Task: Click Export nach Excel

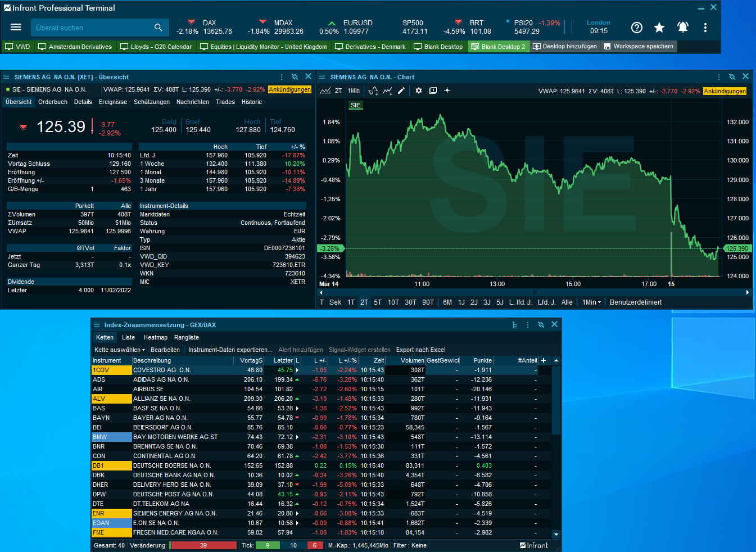Action: pyautogui.click(x=420, y=350)
